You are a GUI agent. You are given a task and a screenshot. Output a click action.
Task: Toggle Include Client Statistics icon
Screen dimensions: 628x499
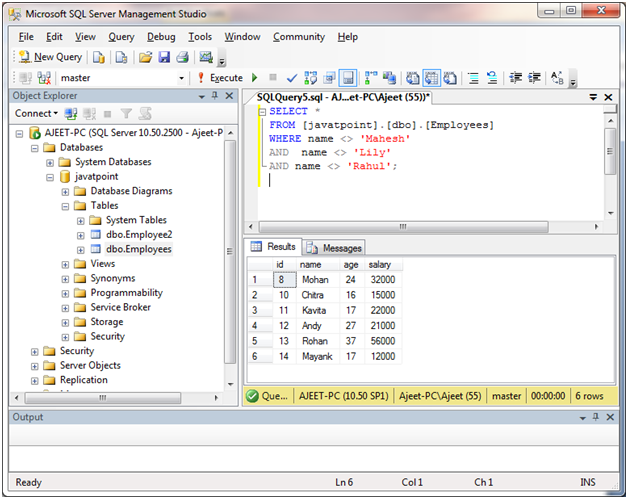click(389, 78)
